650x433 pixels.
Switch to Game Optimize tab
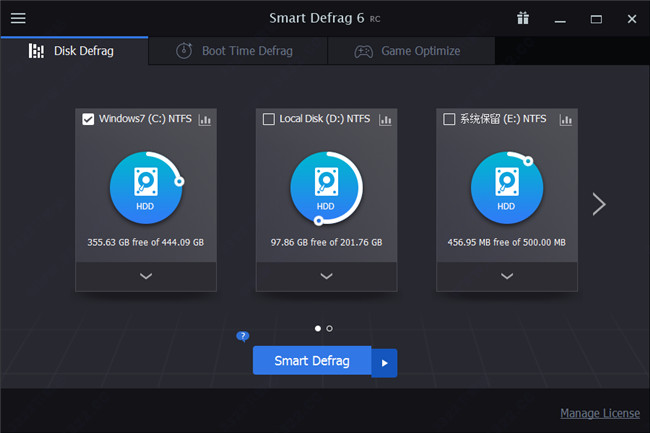click(408, 51)
